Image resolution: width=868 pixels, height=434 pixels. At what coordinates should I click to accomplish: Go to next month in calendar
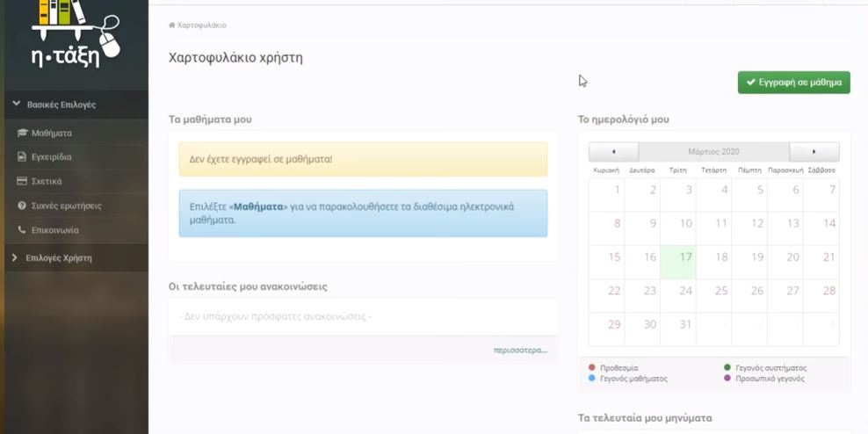[x=814, y=152]
